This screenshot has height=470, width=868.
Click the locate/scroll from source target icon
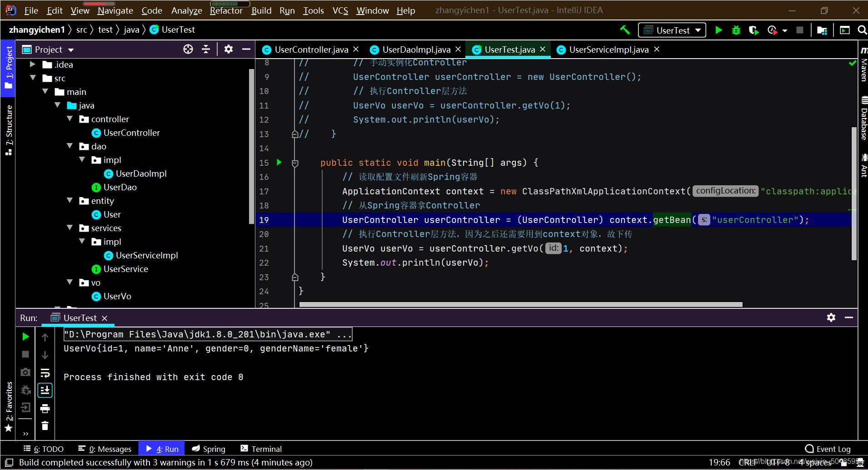pos(188,49)
